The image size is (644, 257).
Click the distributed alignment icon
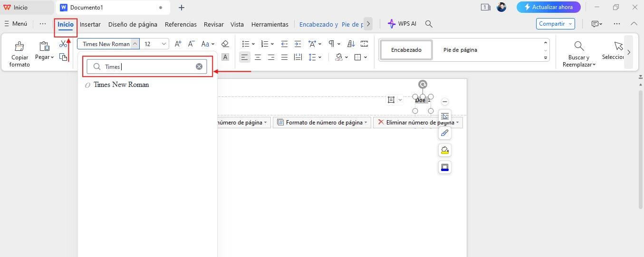click(x=298, y=57)
